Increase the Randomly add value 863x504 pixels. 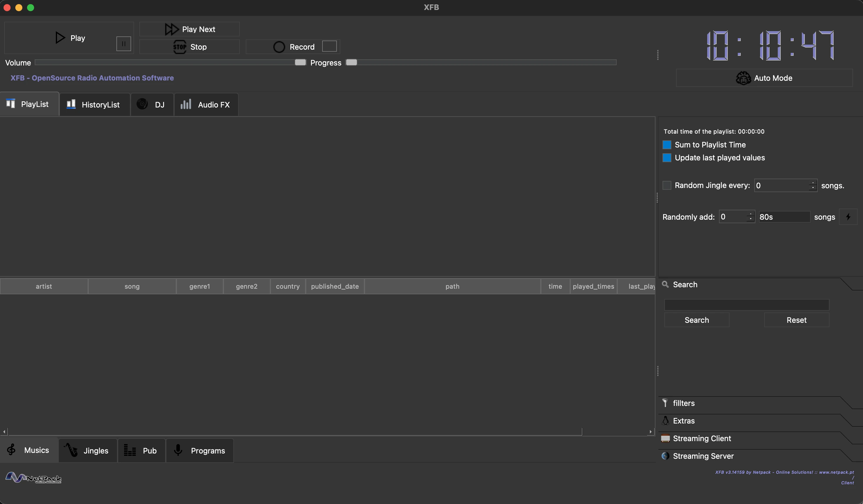click(x=751, y=214)
